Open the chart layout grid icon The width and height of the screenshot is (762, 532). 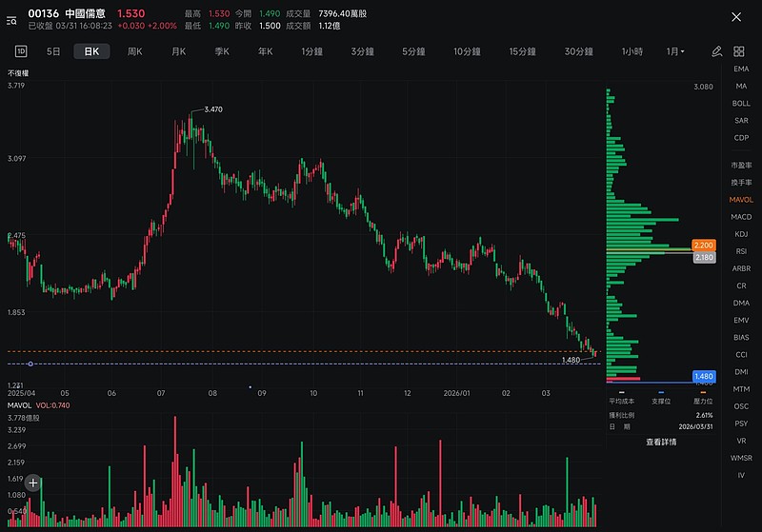pyautogui.click(x=739, y=51)
